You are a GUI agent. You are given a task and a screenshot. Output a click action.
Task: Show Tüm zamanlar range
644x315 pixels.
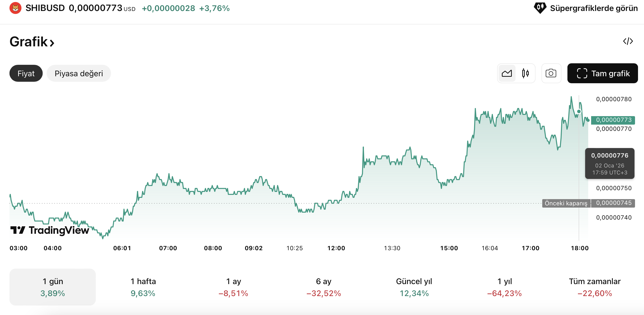[595, 287]
